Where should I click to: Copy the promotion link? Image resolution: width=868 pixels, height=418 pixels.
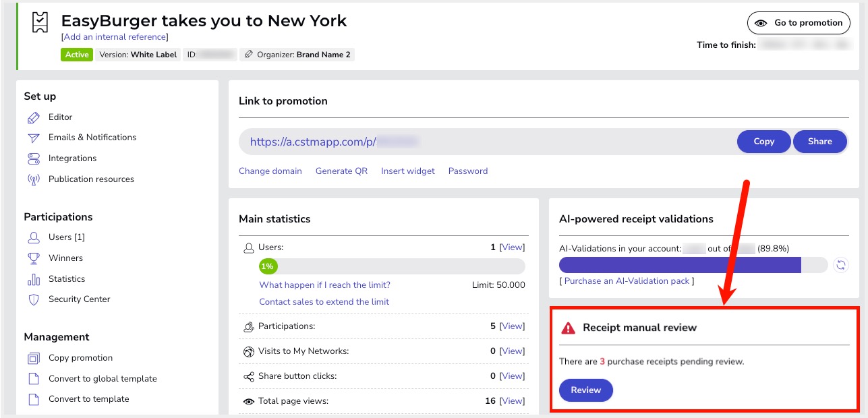tap(763, 142)
